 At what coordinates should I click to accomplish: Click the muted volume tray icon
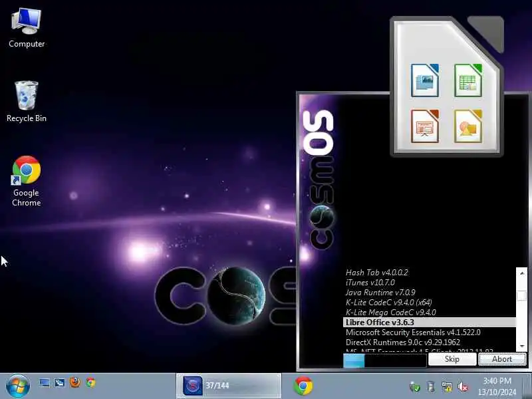click(x=463, y=387)
